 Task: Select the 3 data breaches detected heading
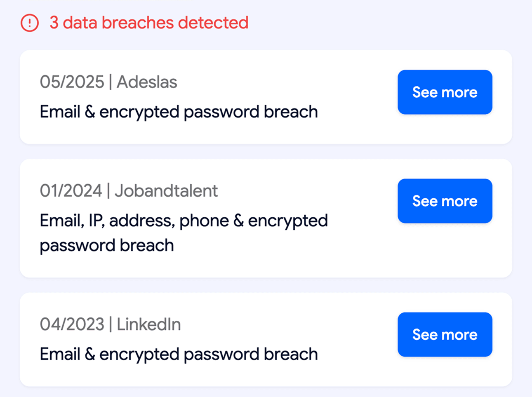[x=148, y=23]
